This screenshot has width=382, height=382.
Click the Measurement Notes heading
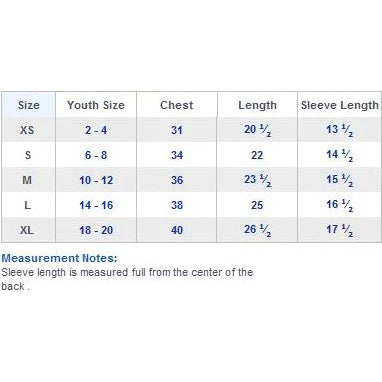60,258
